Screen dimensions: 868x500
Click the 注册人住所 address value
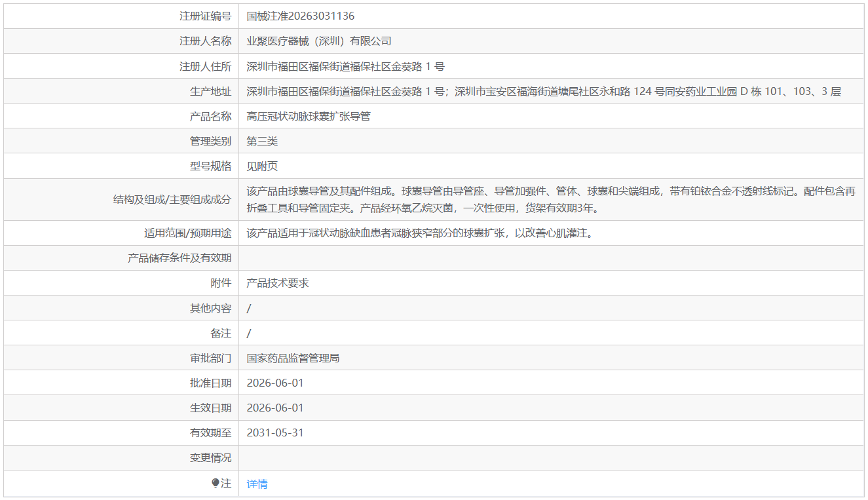(x=346, y=66)
